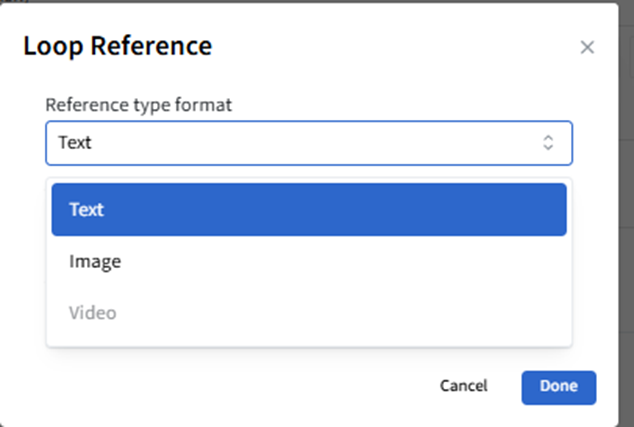
Task: Dismiss dialog using Cancel
Action: tap(463, 386)
